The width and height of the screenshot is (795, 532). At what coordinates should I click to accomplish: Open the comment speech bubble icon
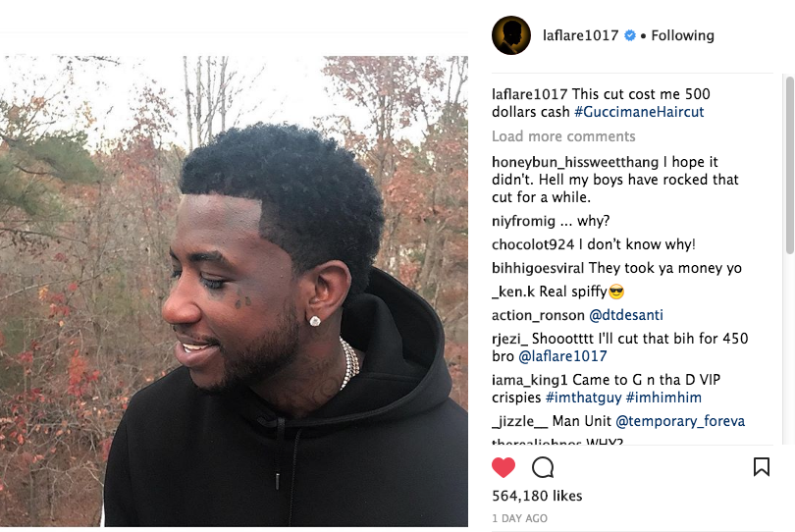click(x=543, y=467)
